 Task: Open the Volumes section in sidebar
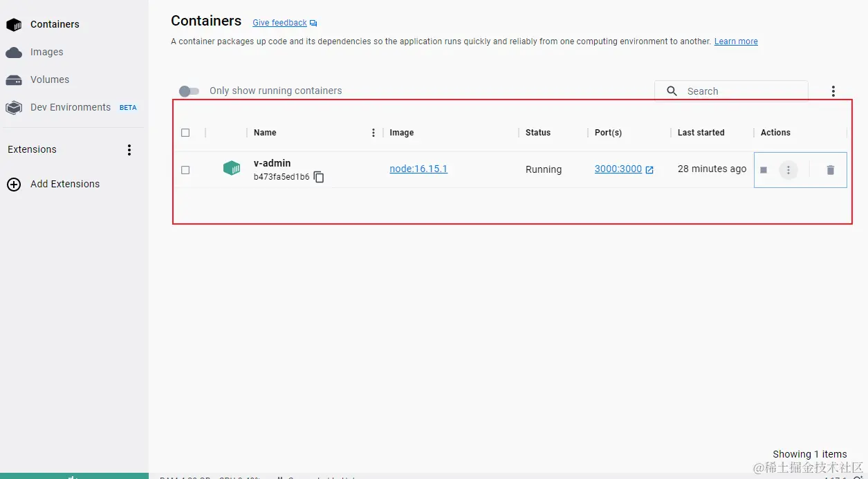[50, 79]
